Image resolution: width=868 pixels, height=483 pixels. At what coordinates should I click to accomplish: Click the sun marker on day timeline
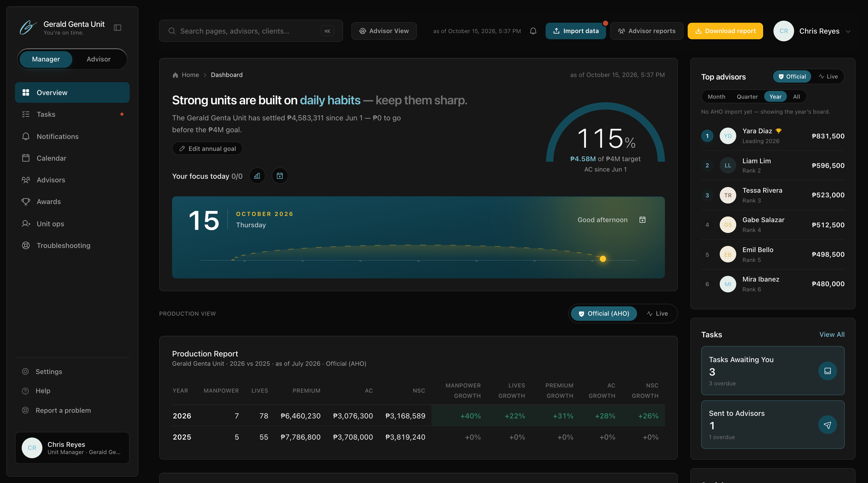603,259
